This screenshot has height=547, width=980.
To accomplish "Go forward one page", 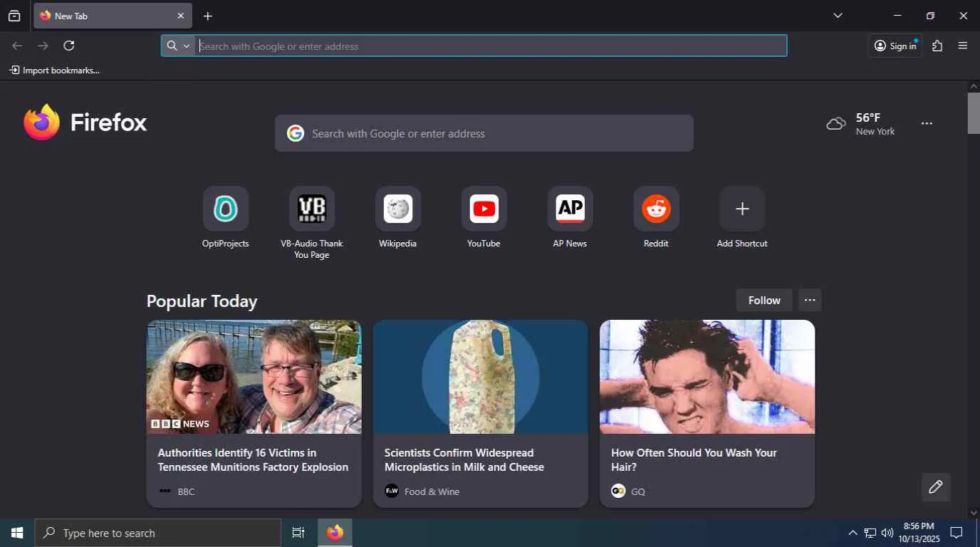I will (x=43, y=46).
